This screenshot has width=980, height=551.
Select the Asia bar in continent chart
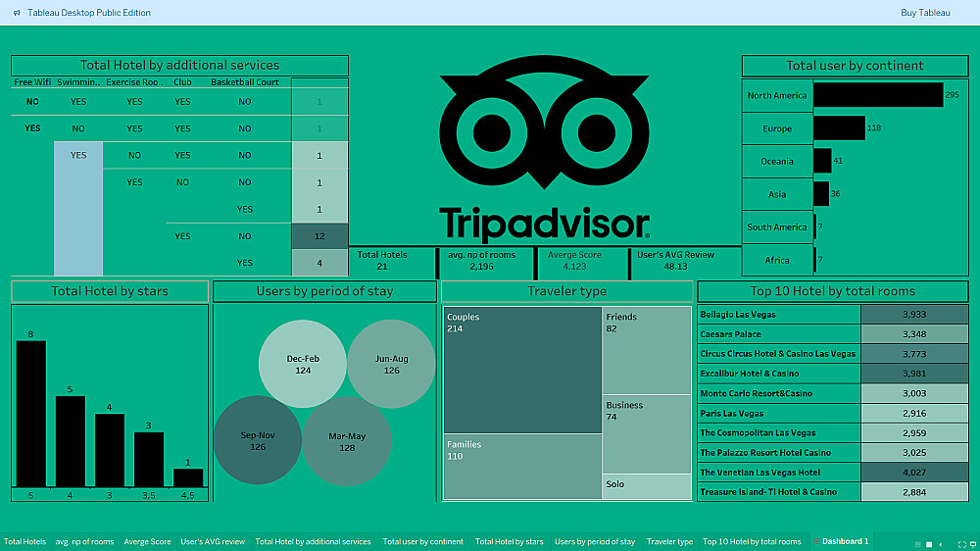(x=821, y=194)
